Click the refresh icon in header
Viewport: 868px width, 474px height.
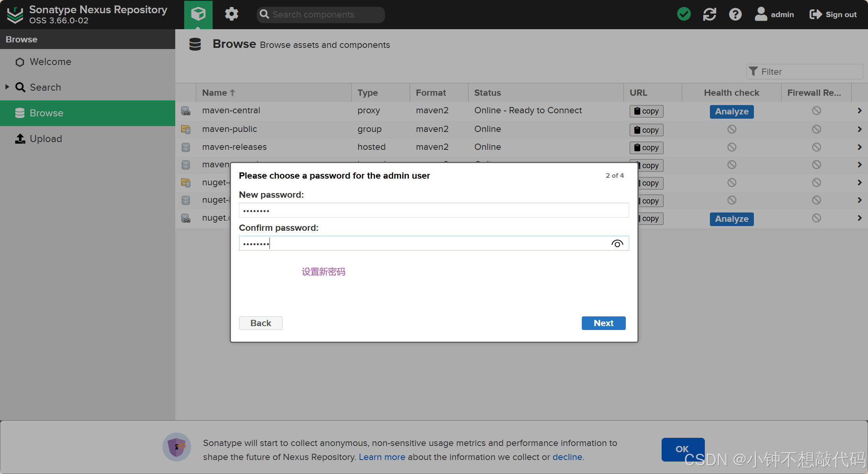click(x=710, y=14)
